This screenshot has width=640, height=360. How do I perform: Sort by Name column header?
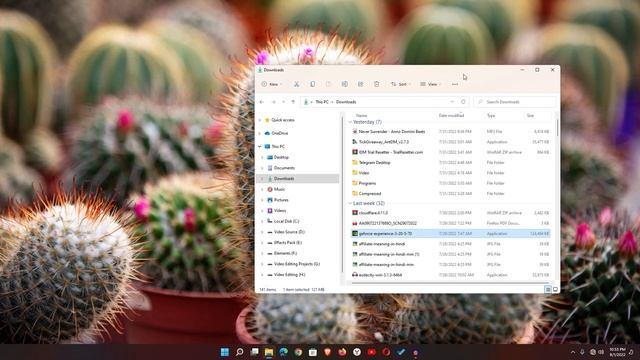362,116
